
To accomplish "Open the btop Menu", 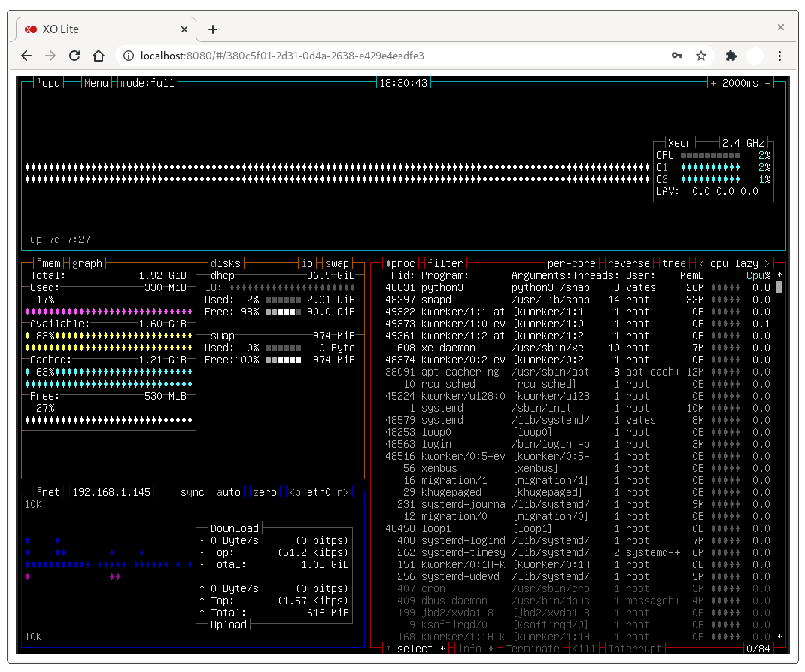I will click(x=96, y=83).
